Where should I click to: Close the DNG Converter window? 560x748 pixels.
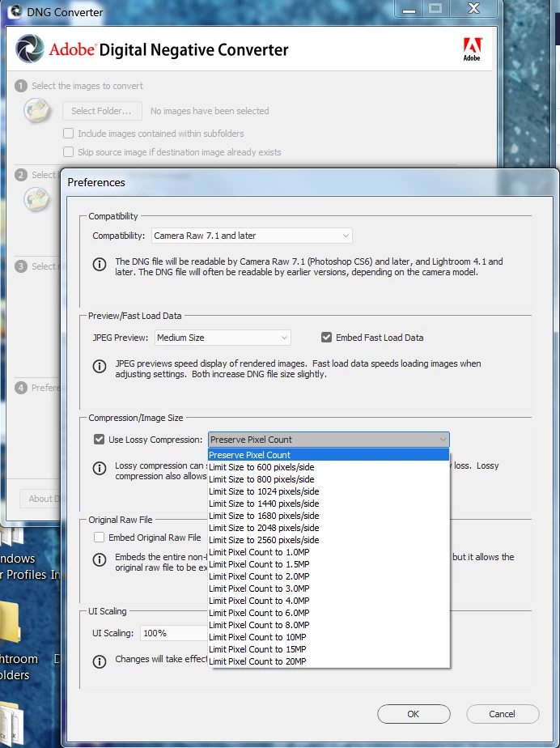pyautogui.click(x=473, y=9)
